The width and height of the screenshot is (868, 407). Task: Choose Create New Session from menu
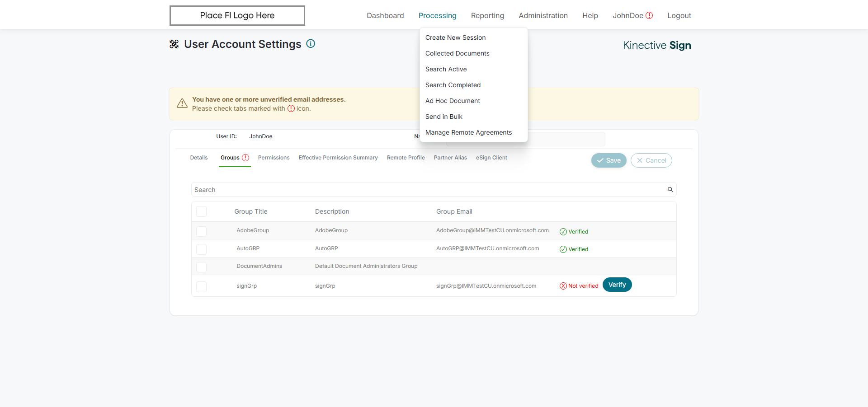pyautogui.click(x=455, y=37)
